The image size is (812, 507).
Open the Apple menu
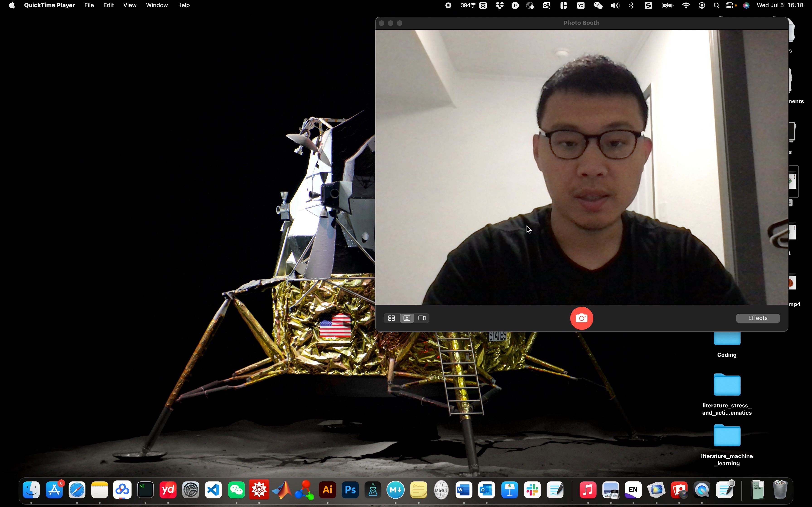click(x=12, y=5)
